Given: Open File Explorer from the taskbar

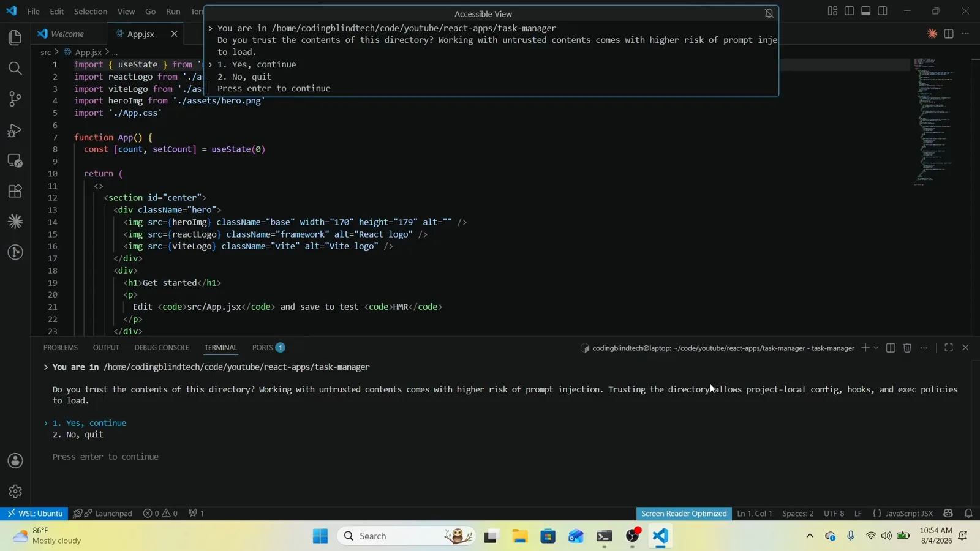Looking at the screenshot, I should (x=520, y=536).
